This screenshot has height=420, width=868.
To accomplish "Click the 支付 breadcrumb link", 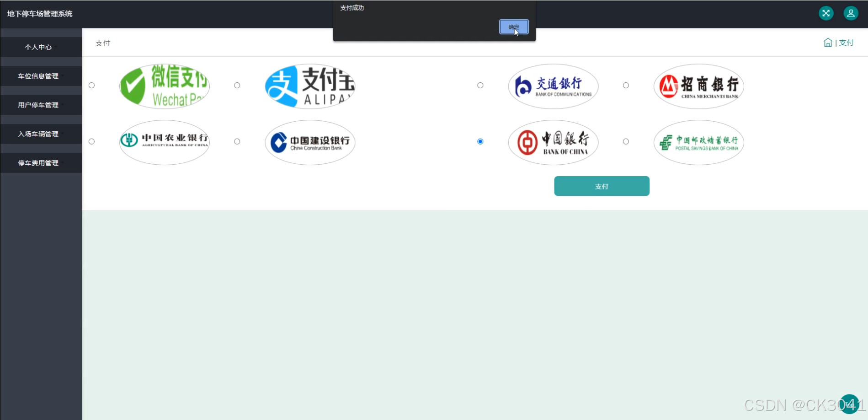I will click(x=846, y=43).
